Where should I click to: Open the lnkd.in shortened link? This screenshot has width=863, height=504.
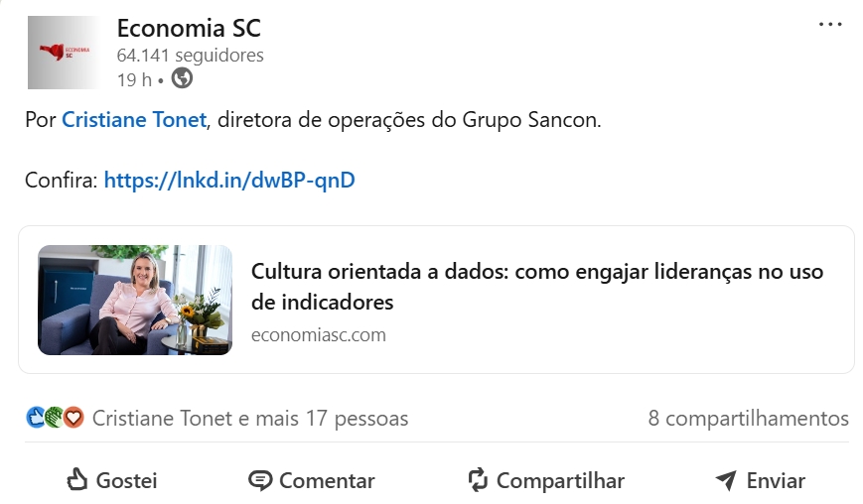(x=228, y=180)
